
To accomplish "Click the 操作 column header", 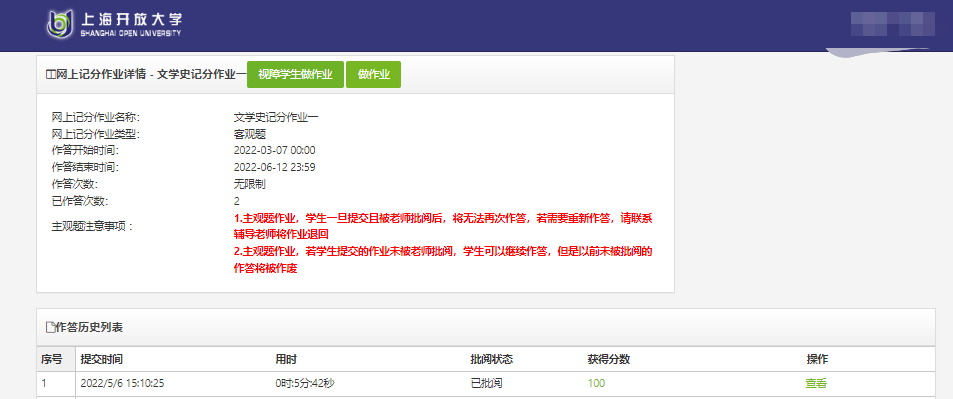I will (817, 359).
